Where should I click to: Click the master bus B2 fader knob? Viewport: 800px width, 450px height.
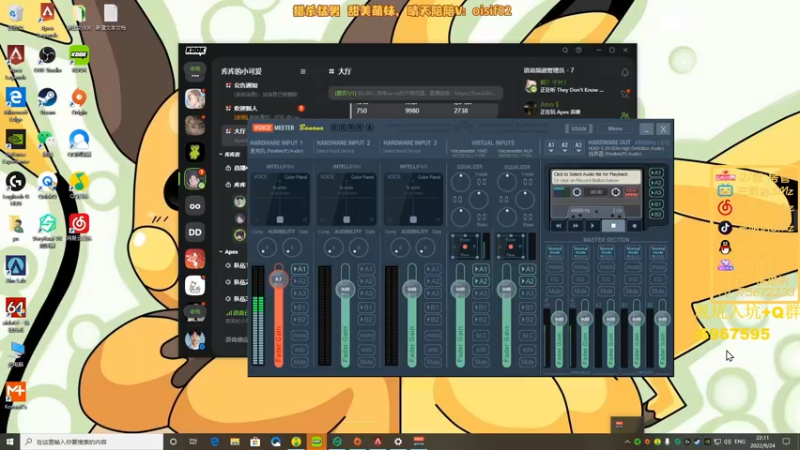coord(662,319)
